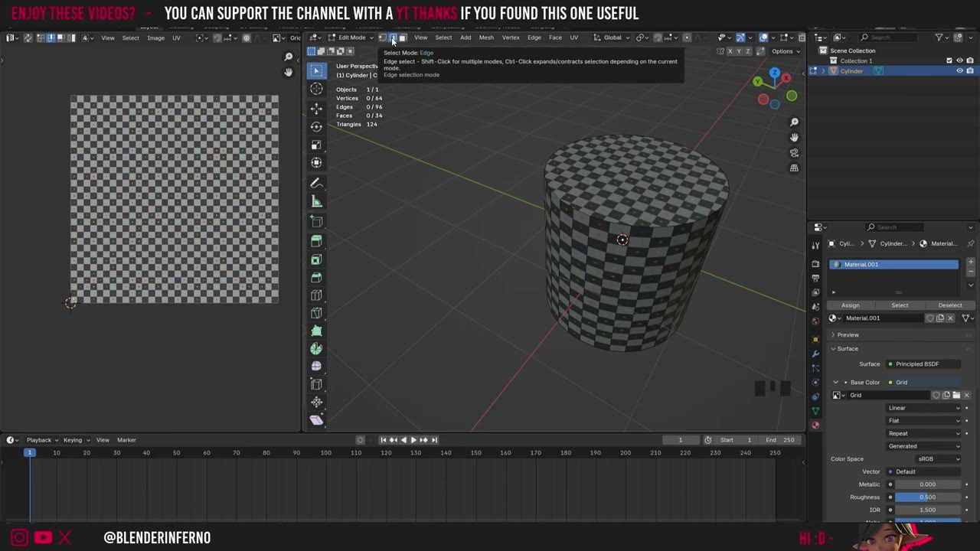This screenshot has width=980, height=551.
Task: Activate the Spin tool in the viewport toolbar
Action: (x=316, y=349)
